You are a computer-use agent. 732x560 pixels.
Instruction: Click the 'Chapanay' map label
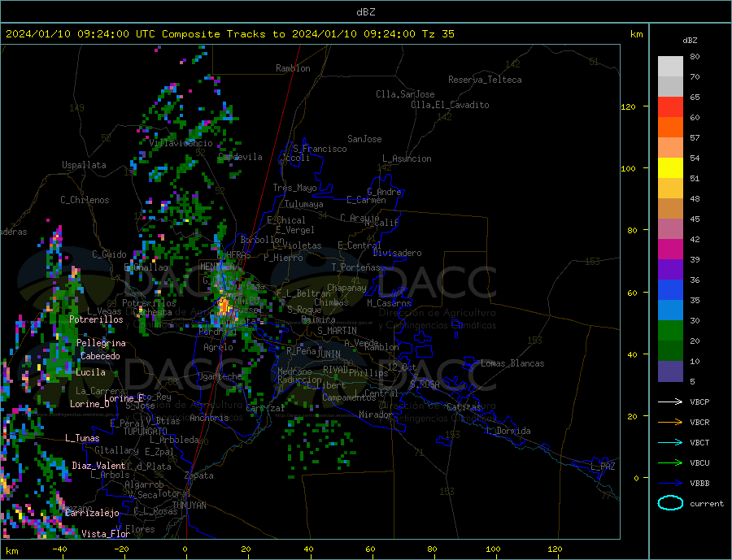pyautogui.click(x=346, y=288)
